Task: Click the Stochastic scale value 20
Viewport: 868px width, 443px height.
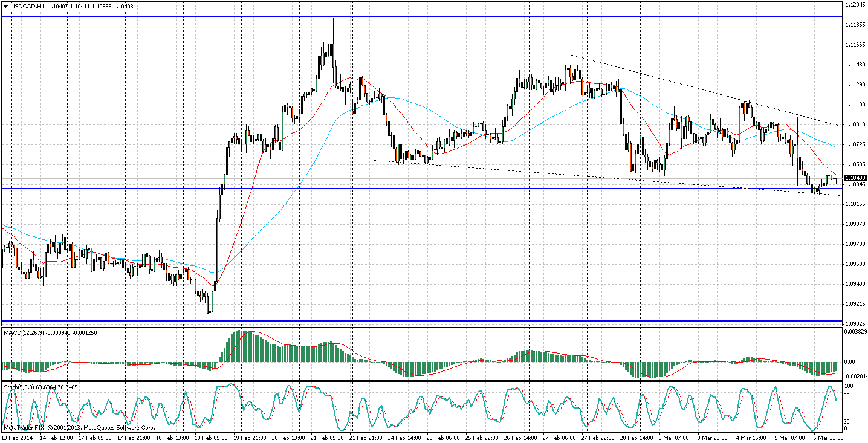Action: coord(847,422)
